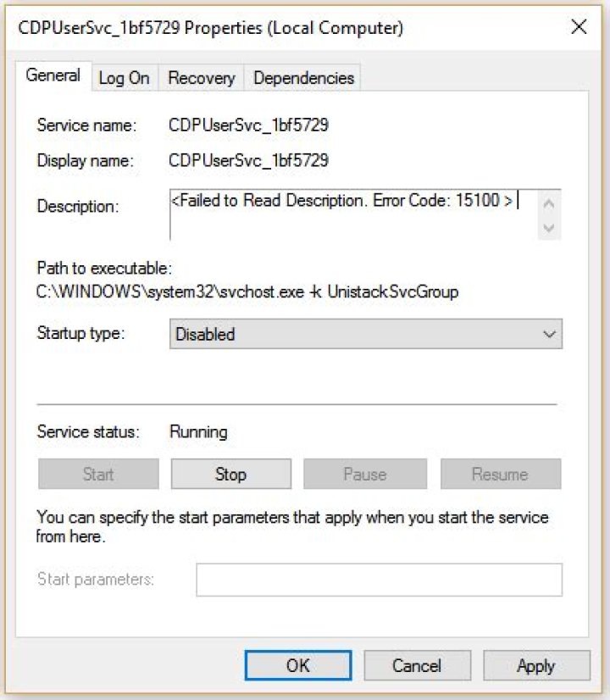Open the Recovery tab

tap(201, 77)
